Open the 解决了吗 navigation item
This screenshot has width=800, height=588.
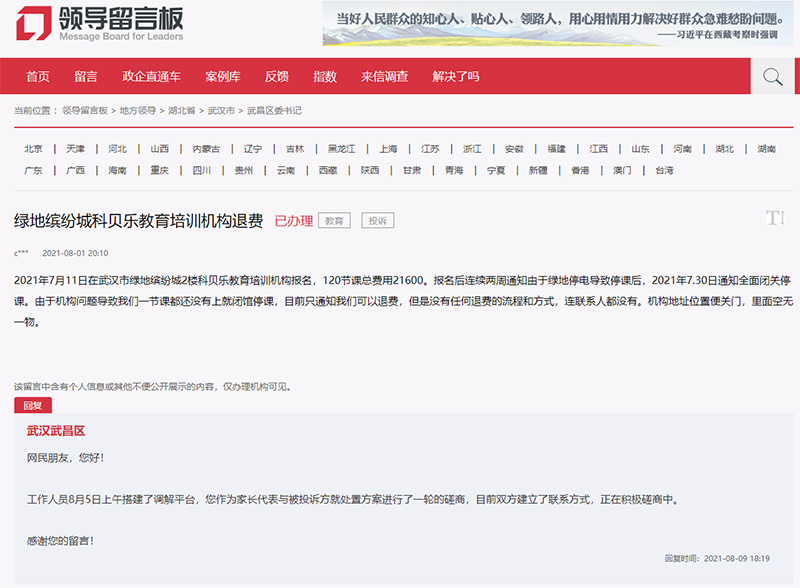tap(455, 77)
